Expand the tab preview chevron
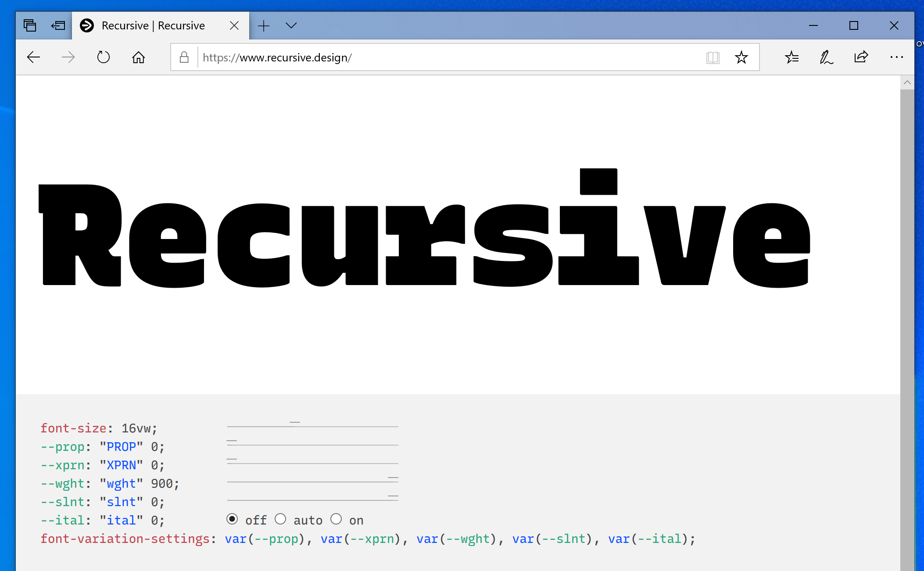The height and width of the screenshot is (571, 924). [291, 25]
